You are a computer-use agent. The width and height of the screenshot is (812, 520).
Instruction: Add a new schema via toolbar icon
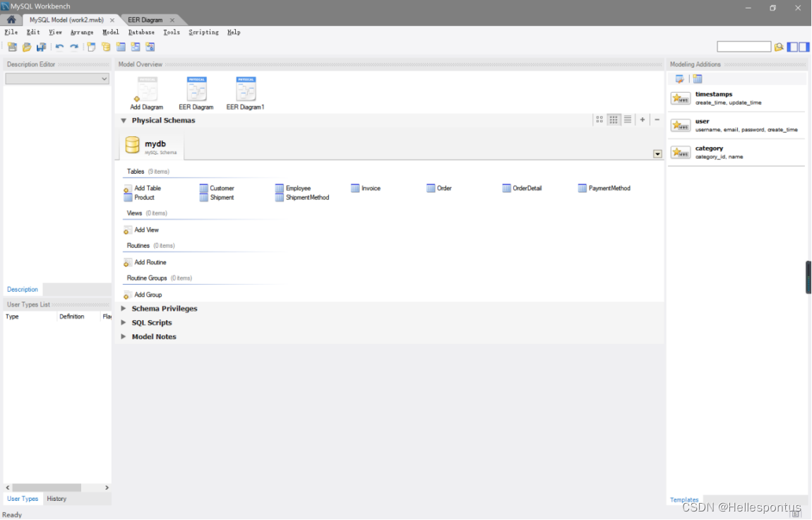[x=106, y=47]
